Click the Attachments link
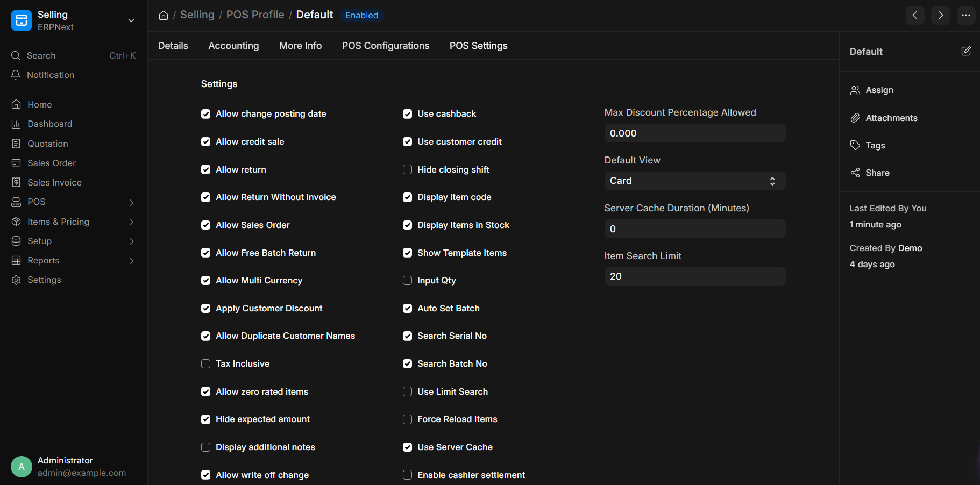Viewport: 980px width, 485px height. (892, 118)
